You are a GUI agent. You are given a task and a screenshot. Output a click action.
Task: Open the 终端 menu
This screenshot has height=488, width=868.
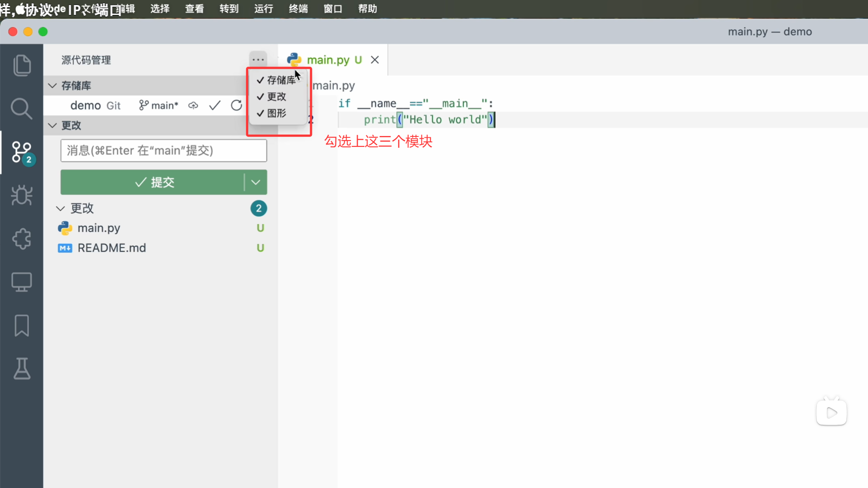coord(298,9)
